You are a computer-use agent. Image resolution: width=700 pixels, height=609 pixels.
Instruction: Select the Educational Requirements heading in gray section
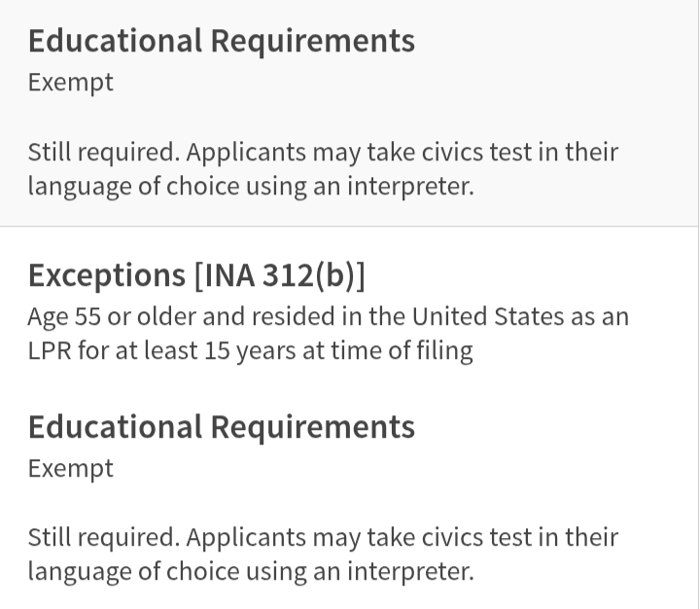pos(222,42)
